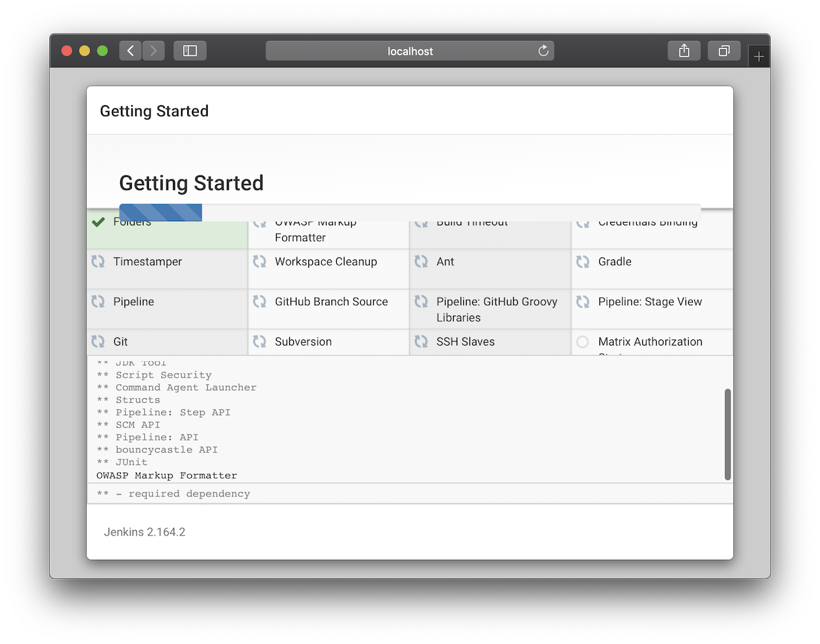Click the spinner icon beside Subversion

(x=260, y=341)
